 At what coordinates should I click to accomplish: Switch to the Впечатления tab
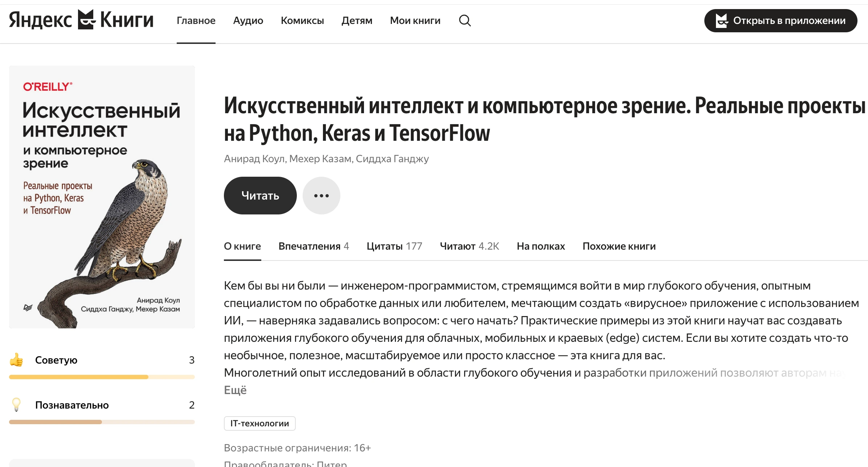pyautogui.click(x=313, y=246)
